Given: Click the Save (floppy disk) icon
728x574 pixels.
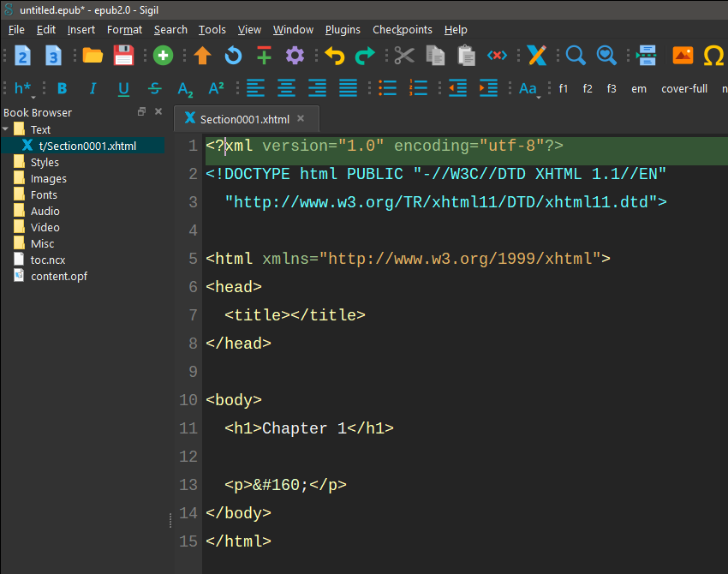Looking at the screenshot, I should [124, 56].
